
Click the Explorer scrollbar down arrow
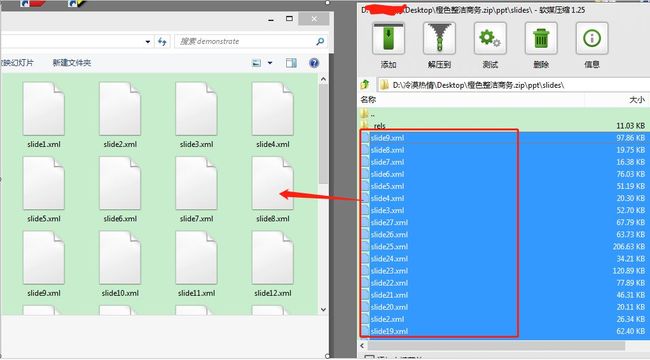click(323, 309)
